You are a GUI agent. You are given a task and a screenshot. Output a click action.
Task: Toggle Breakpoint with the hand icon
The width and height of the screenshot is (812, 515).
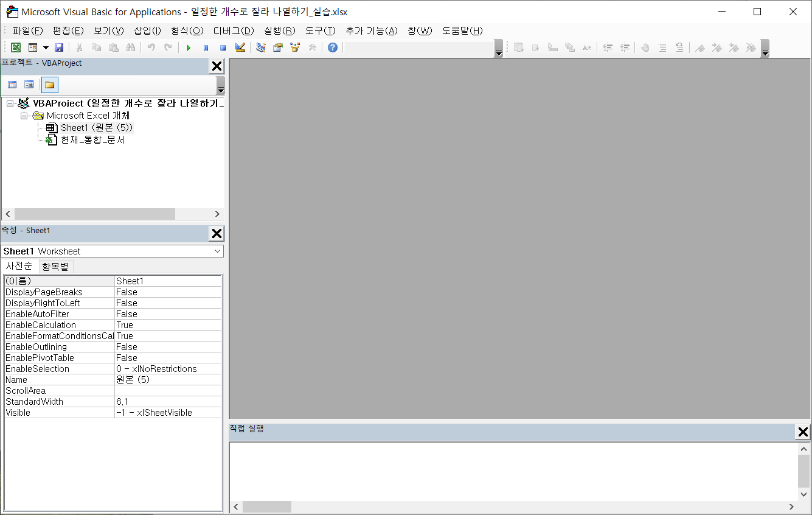[645, 47]
